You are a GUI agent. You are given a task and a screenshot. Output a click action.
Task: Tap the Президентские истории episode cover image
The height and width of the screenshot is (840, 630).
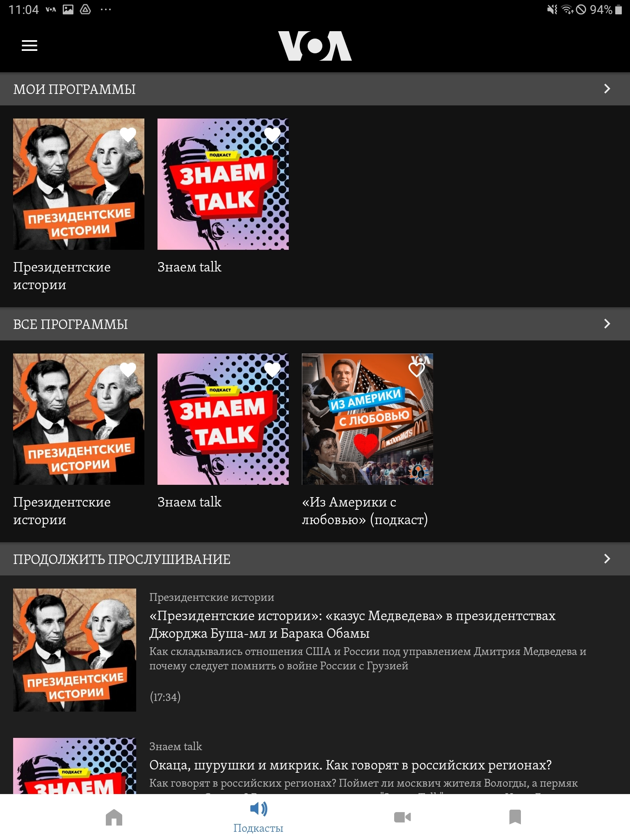pyautogui.click(x=75, y=650)
